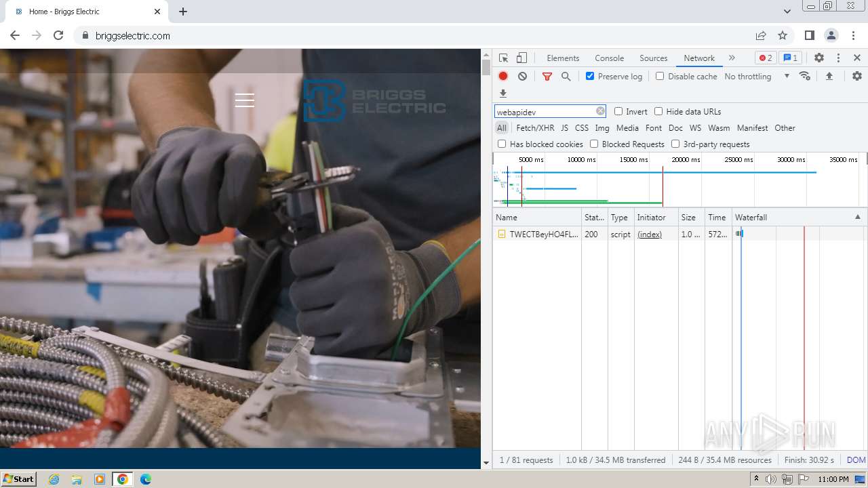Export HAR file using download arrow
868x488 pixels.
(503, 94)
